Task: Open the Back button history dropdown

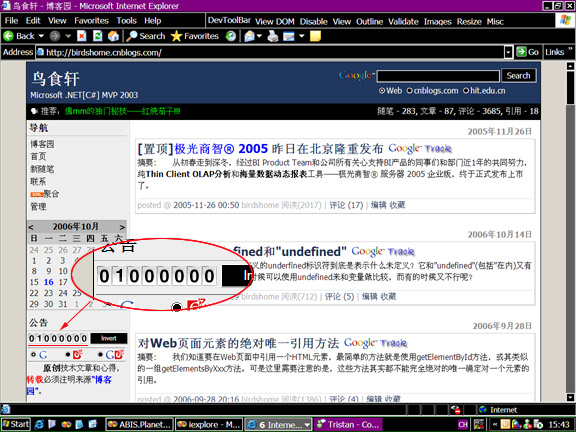Action: pyautogui.click(x=41, y=36)
